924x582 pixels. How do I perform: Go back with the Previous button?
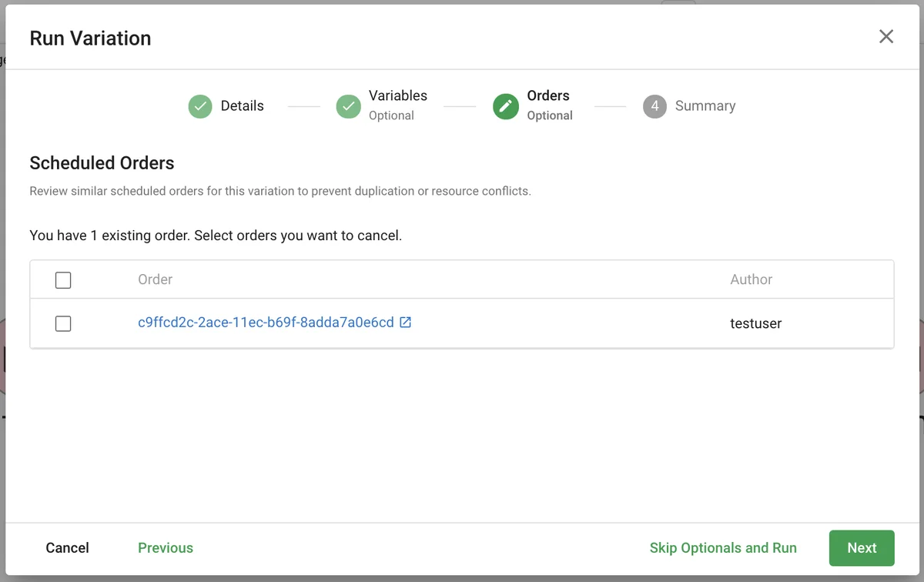[x=166, y=548]
